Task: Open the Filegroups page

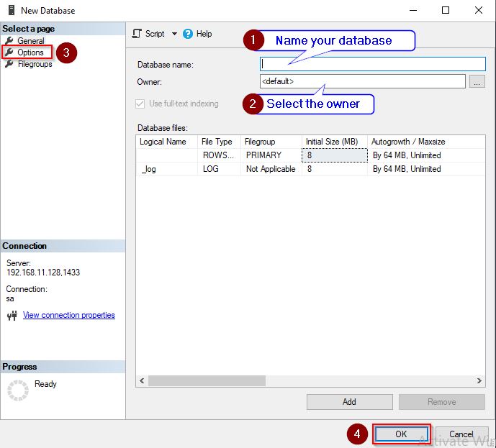Action: [x=35, y=64]
